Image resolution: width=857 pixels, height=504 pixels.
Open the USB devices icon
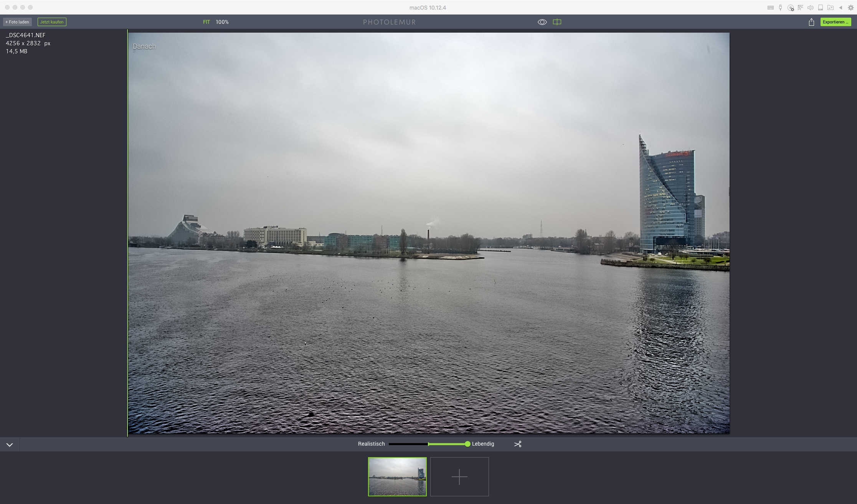coord(780,8)
